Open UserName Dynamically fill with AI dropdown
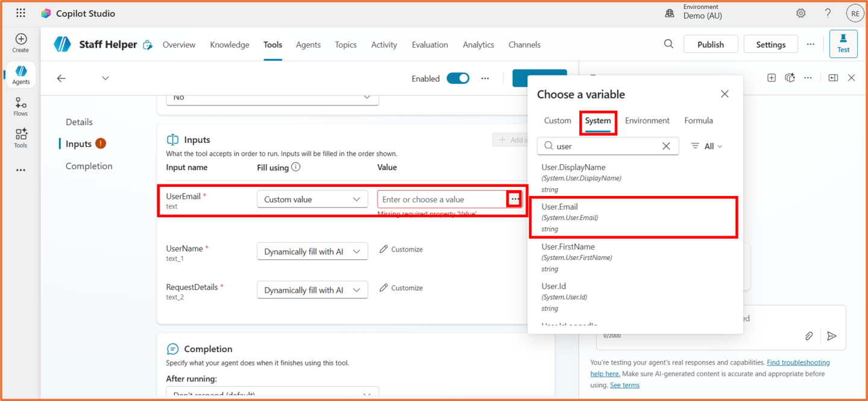868x401 pixels. 312,251
